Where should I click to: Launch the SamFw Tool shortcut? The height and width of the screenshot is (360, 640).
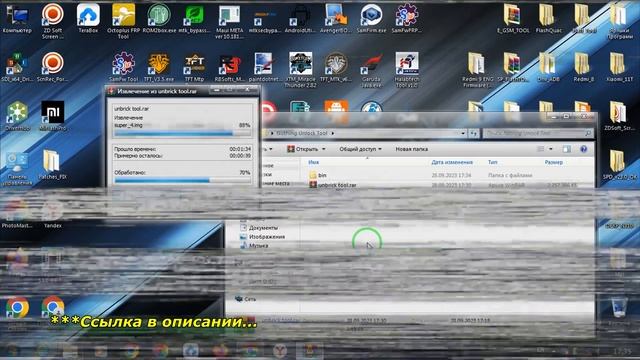(123, 67)
